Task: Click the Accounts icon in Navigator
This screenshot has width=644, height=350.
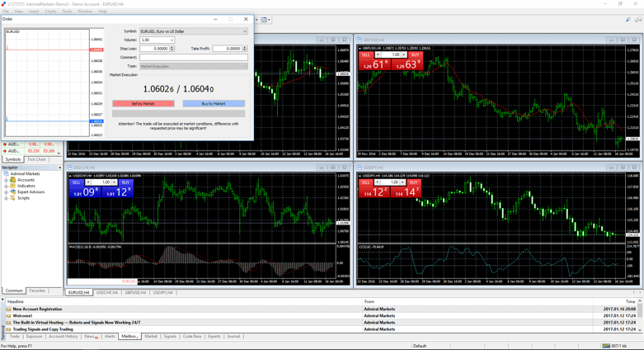Action: click(x=12, y=180)
